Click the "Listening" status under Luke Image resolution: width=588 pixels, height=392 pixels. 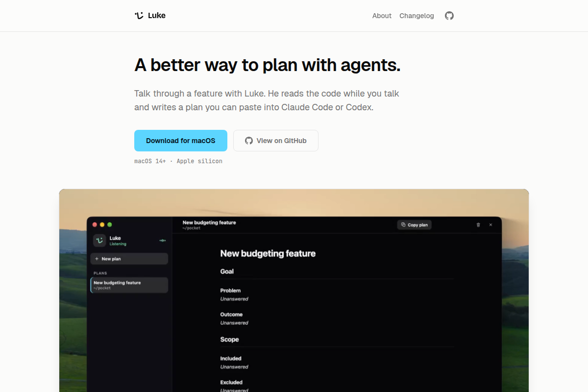[118, 244]
